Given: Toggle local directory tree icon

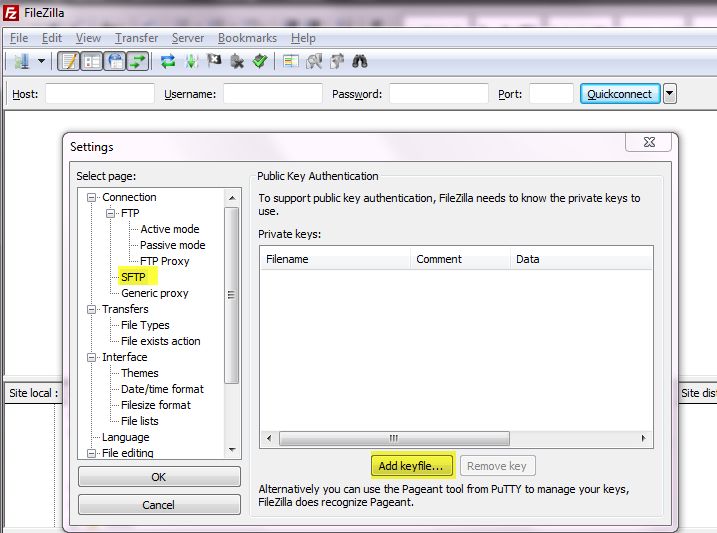Looking at the screenshot, I should click(92, 61).
